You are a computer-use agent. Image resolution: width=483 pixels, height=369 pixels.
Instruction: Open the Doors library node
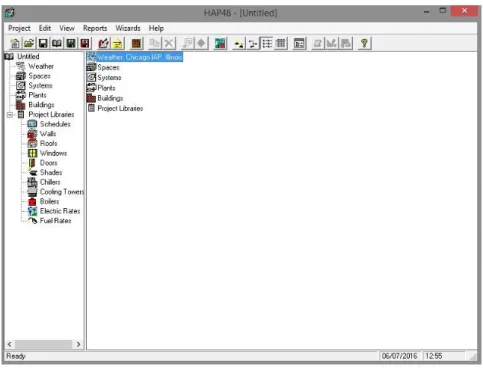[x=49, y=163]
